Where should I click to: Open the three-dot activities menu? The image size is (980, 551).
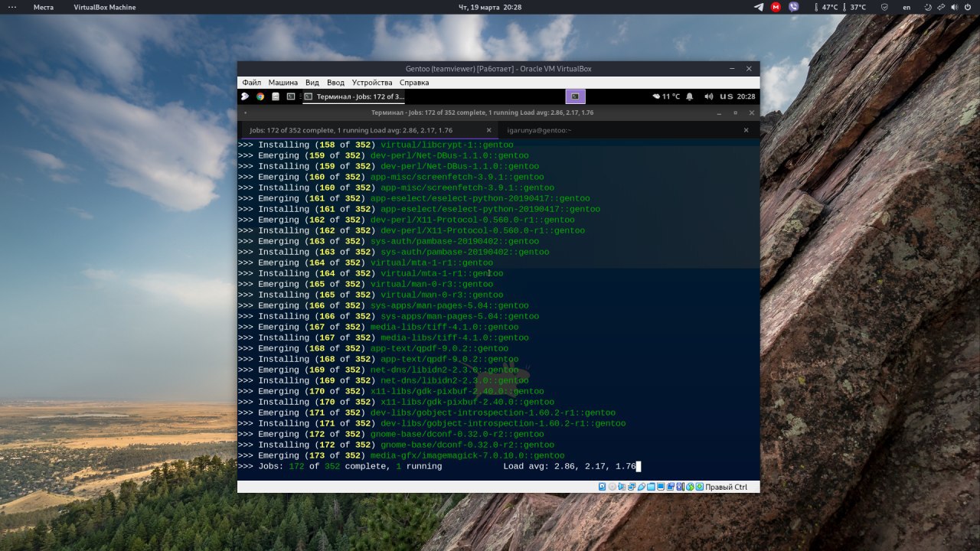tap(11, 7)
